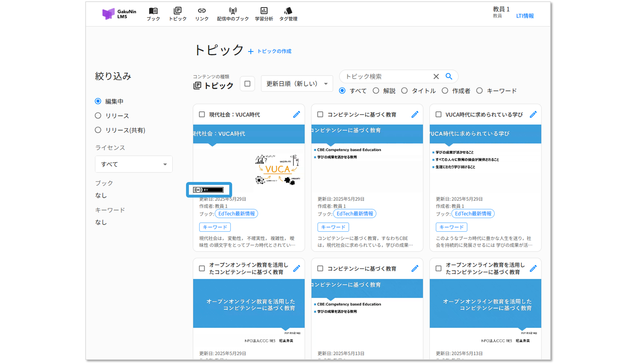636x364 pixels.
Task: Clear search with the X icon
Action: click(436, 77)
